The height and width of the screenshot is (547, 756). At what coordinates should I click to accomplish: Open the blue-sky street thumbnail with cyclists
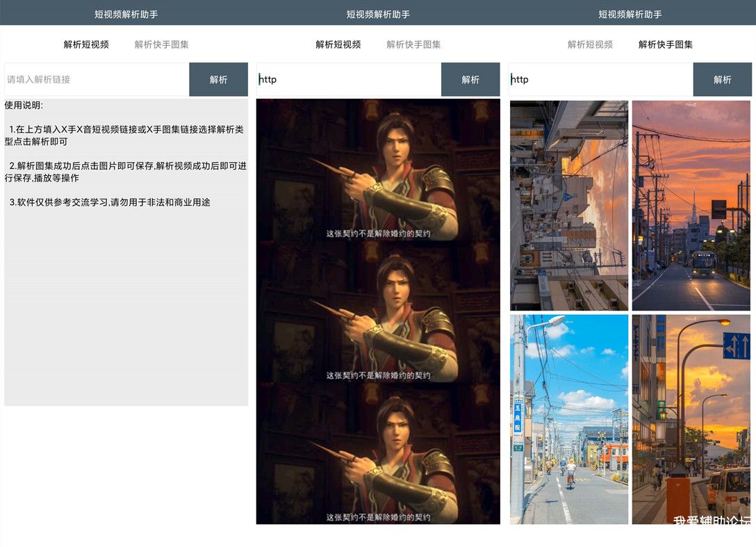pos(569,419)
